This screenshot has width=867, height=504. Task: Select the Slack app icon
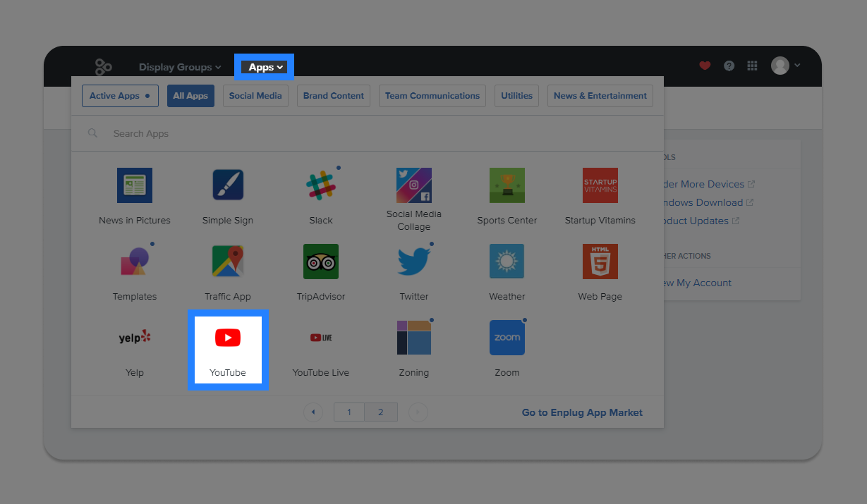(321, 185)
